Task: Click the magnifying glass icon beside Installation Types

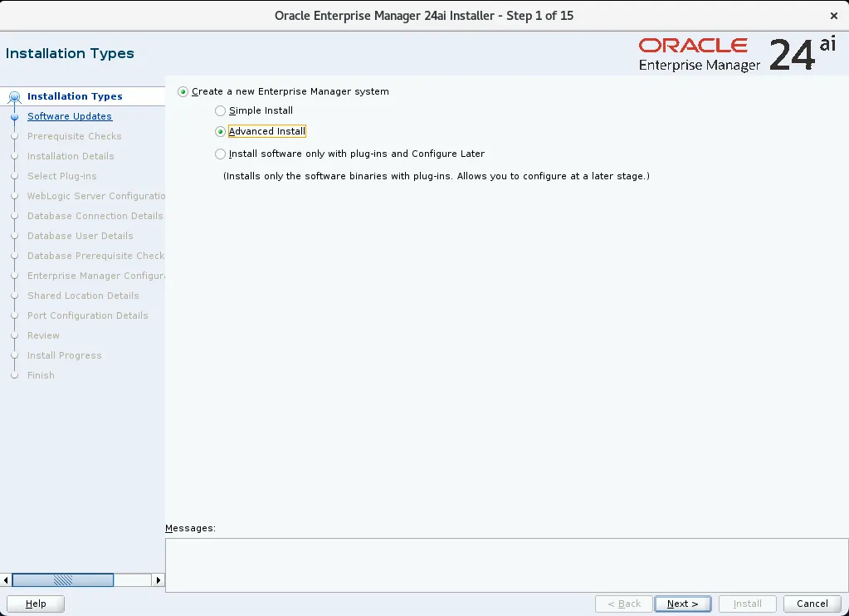Action: 15,95
